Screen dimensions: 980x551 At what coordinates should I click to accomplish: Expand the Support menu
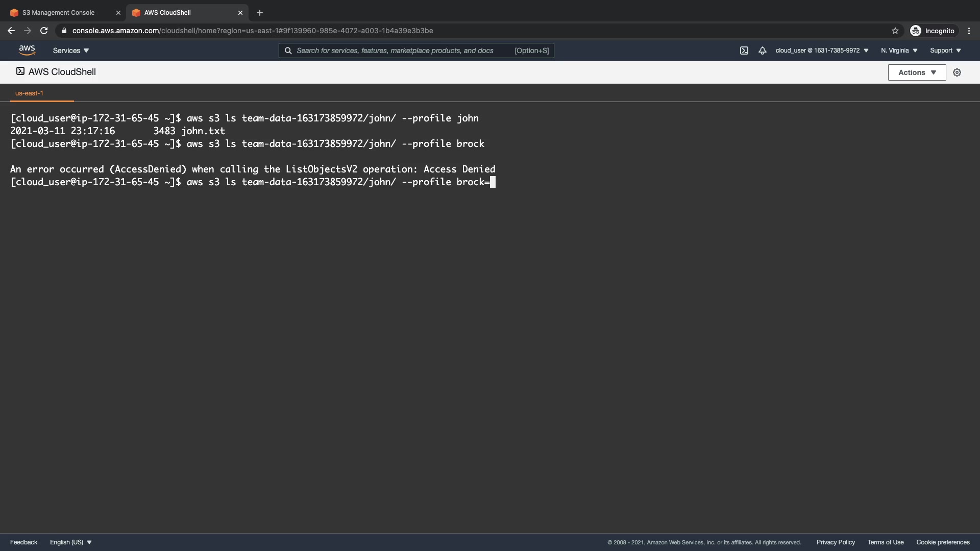coord(945,51)
